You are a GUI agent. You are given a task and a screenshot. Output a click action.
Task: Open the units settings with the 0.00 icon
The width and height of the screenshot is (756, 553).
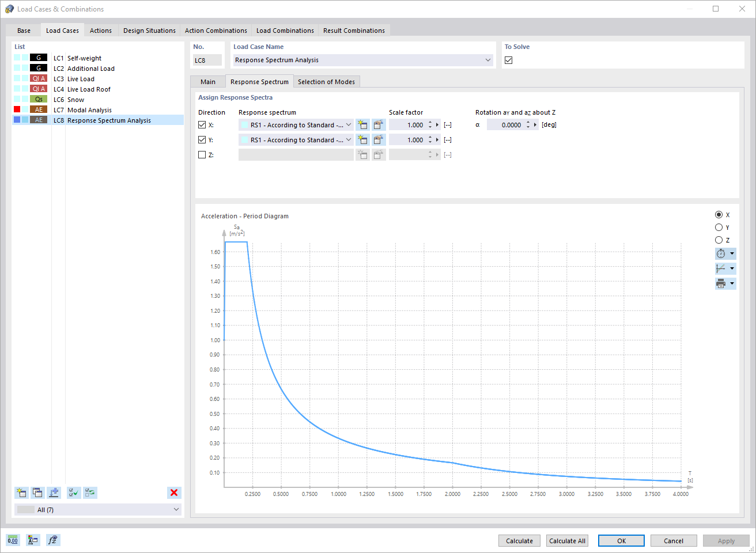coord(12,540)
